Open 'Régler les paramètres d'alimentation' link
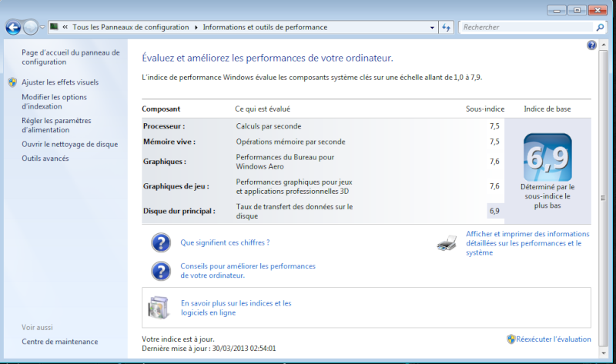Viewport: 616px width, 364px height. [56, 125]
